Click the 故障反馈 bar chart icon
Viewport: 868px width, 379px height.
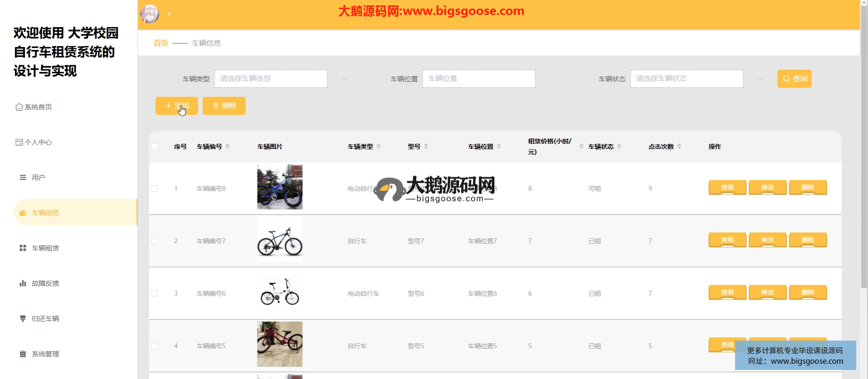[23, 284]
